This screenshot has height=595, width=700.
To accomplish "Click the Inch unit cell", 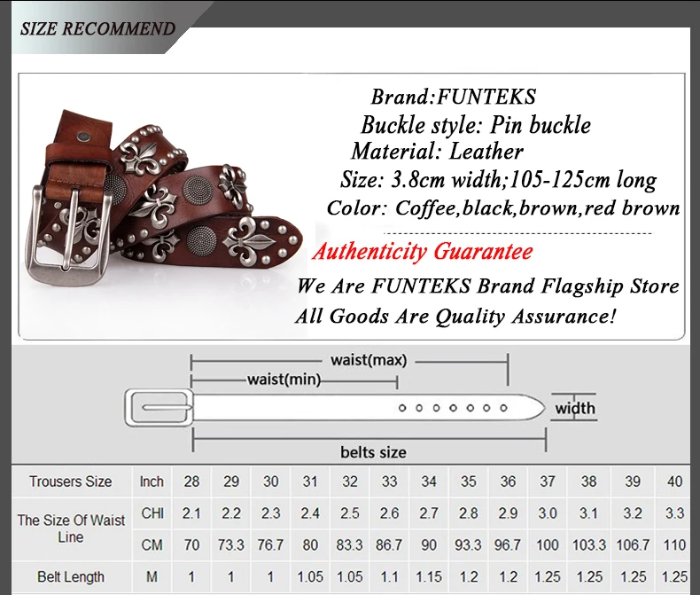I will pyautogui.click(x=152, y=481).
